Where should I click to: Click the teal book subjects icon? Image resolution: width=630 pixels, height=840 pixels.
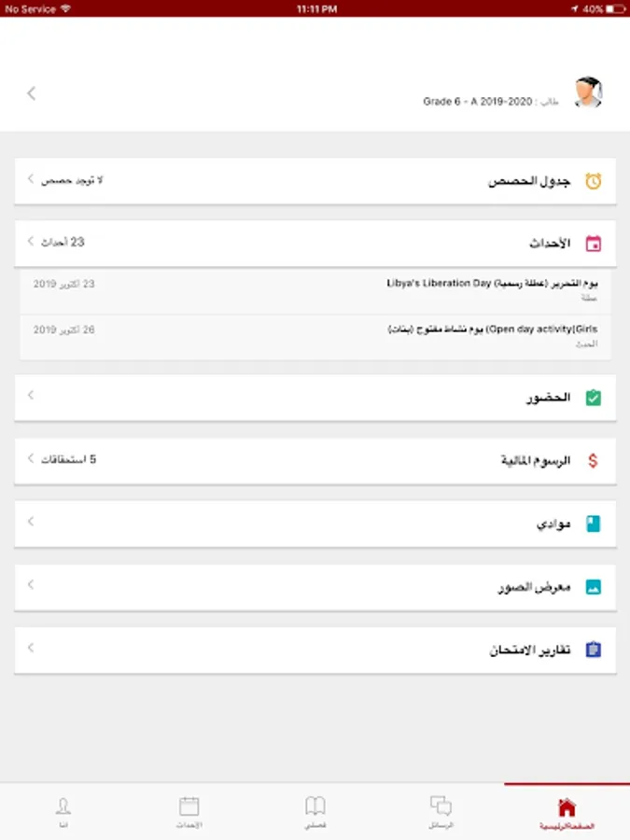click(594, 524)
